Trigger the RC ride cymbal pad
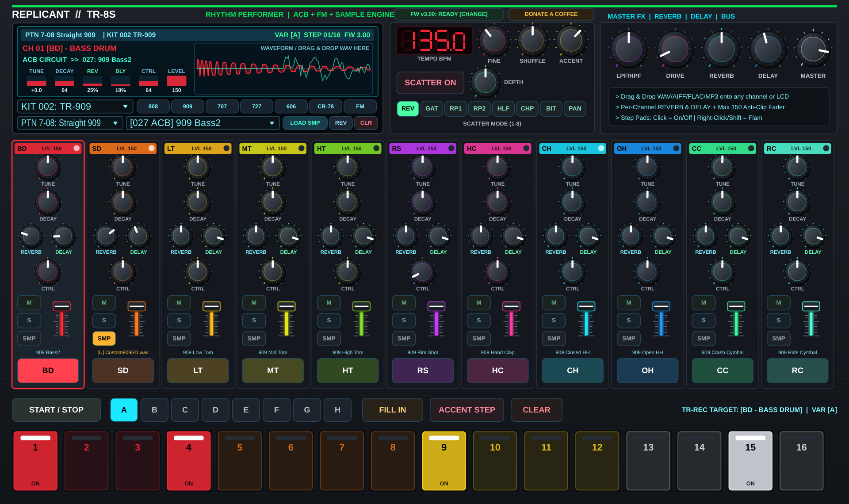The image size is (849, 504). [797, 370]
